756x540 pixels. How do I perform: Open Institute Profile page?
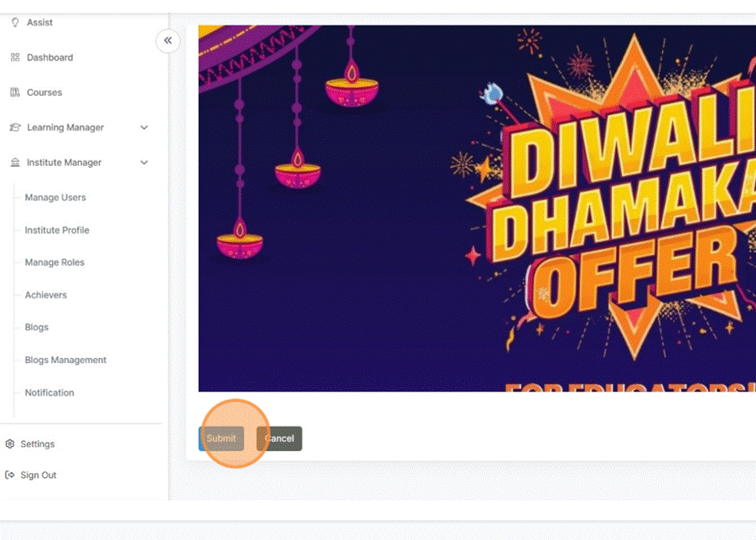57,230
